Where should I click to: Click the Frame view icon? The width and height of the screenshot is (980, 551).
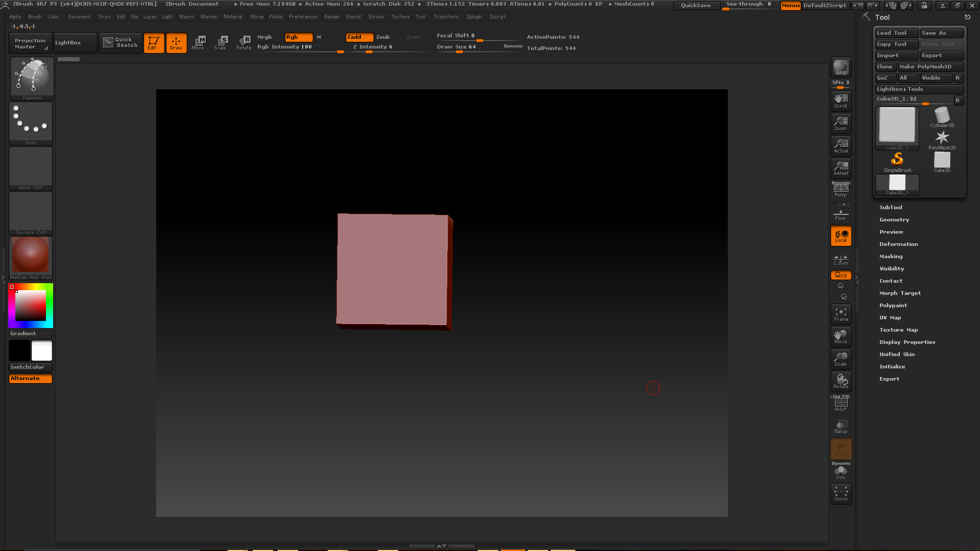[841, 314]
